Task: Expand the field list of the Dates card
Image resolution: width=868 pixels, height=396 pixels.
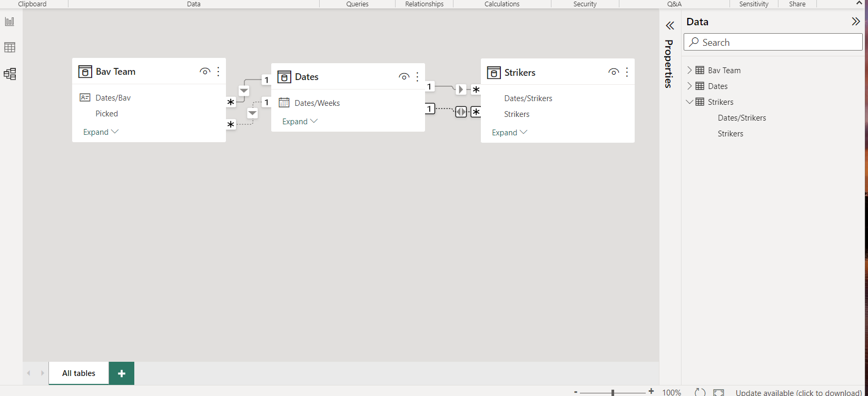Action: [300, 122]
